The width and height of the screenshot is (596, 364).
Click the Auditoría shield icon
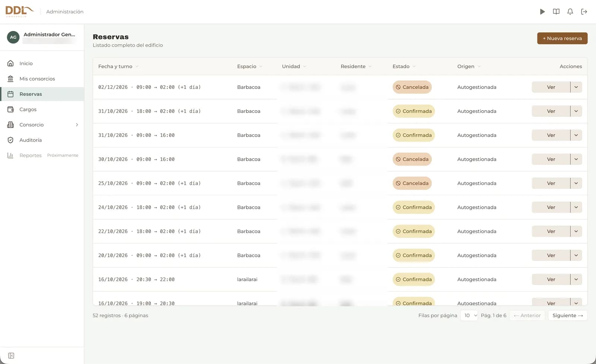click(x=10, y=140)
